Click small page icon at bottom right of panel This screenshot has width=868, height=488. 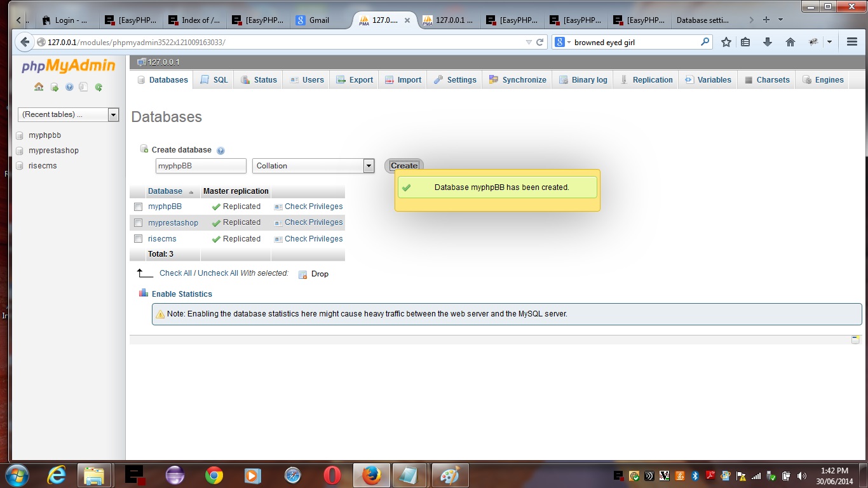[855, 340]
